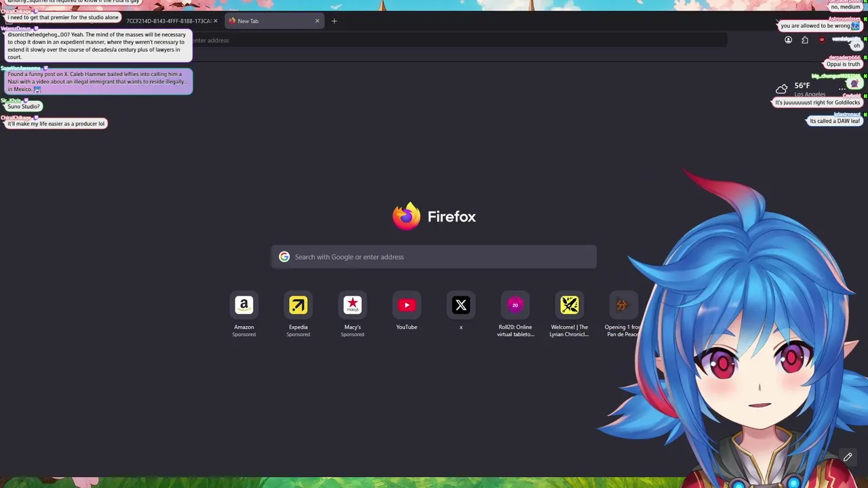Click the Firefox account profile icon

788,40
